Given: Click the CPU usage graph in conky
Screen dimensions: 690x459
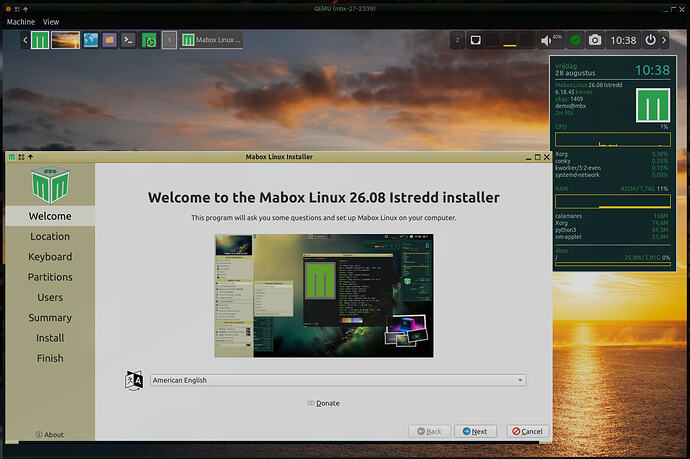Looking at the screenshot, I should coord(613,140).
